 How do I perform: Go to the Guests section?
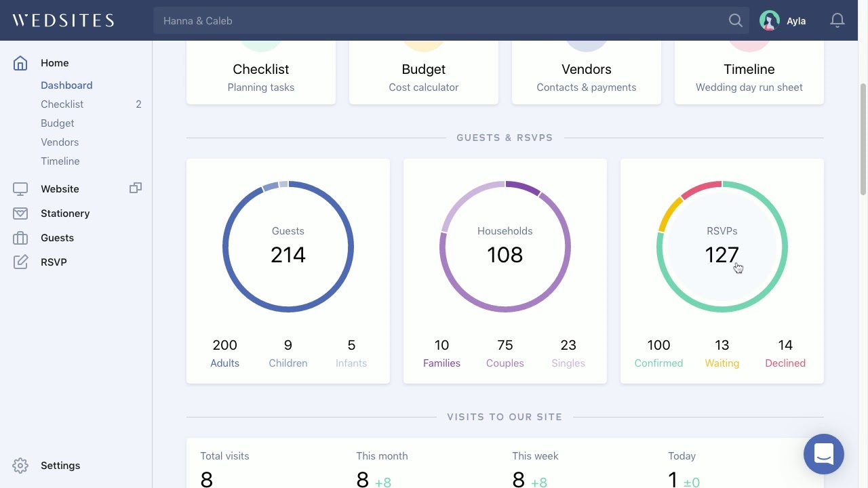[57, 238]
